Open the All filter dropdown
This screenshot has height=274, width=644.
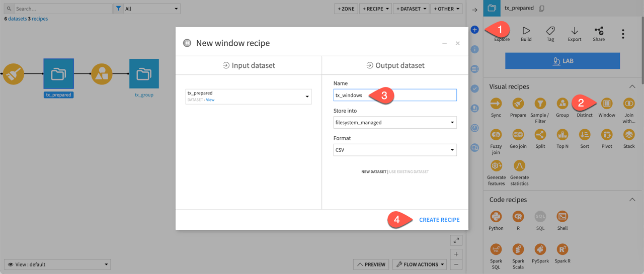[x=151, y=9]
